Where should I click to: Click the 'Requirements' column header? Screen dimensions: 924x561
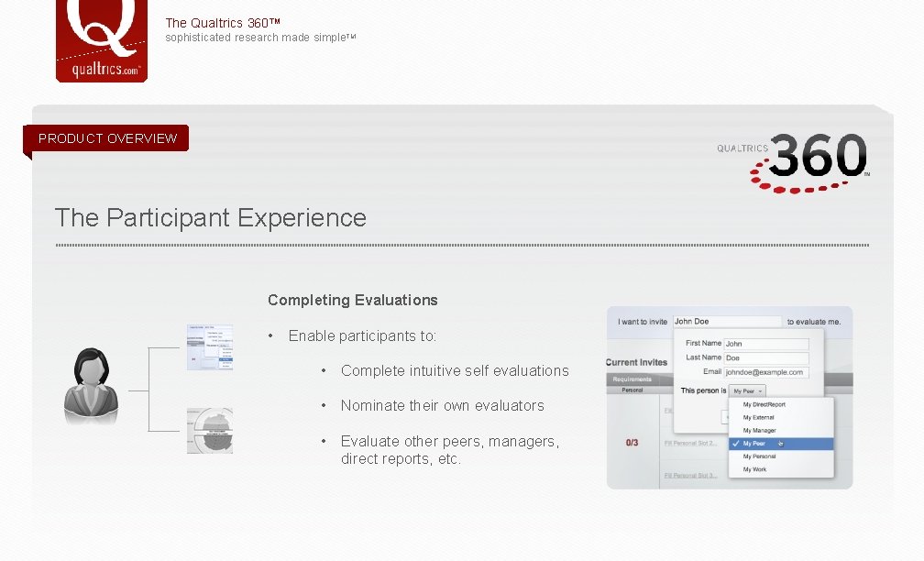(632, 379)
